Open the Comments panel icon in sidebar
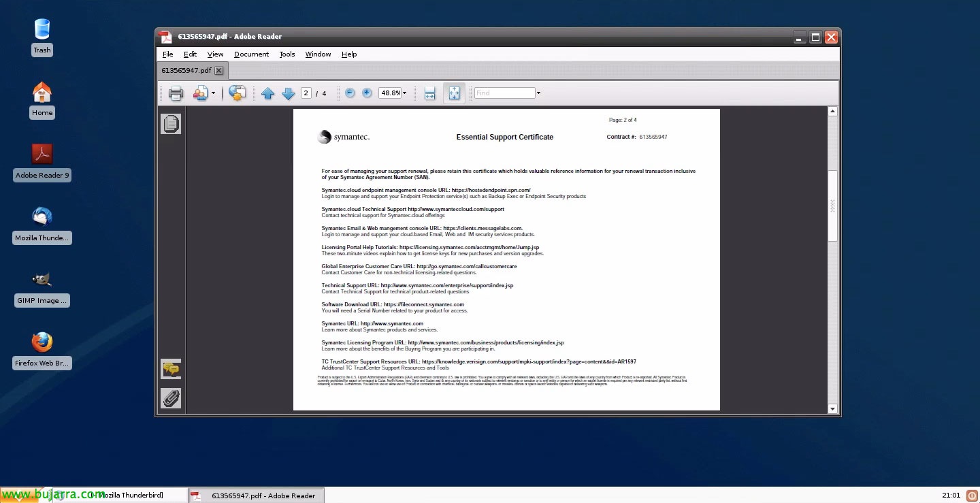The width and height of the screenshot is (980, 503). pos(171,370)
